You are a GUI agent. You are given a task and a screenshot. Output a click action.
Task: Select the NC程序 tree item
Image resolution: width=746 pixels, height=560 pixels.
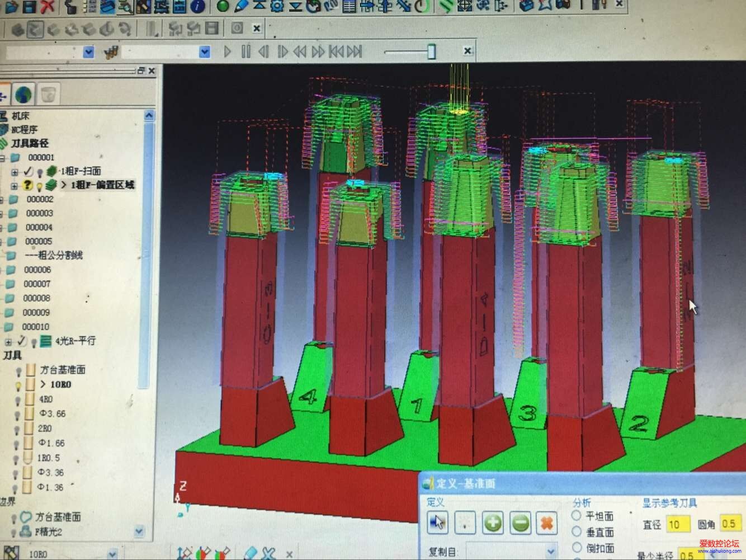(25, 129)
